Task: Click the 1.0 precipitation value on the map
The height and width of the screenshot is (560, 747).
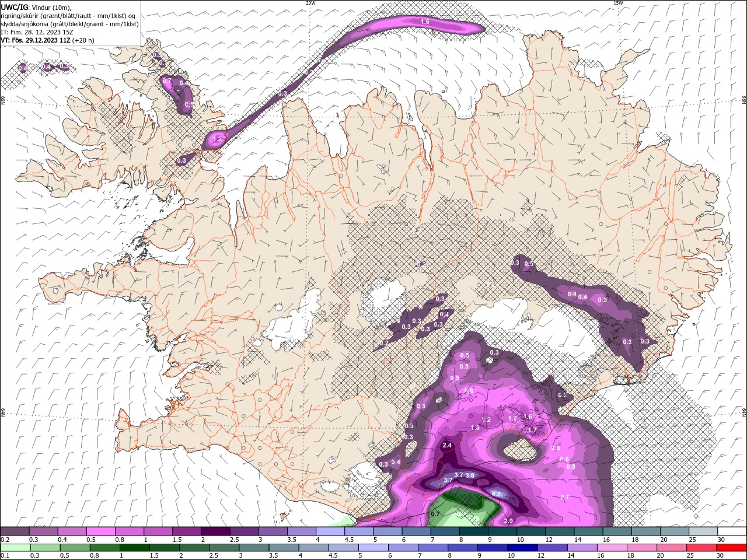Action: click(x=513, y=418)
